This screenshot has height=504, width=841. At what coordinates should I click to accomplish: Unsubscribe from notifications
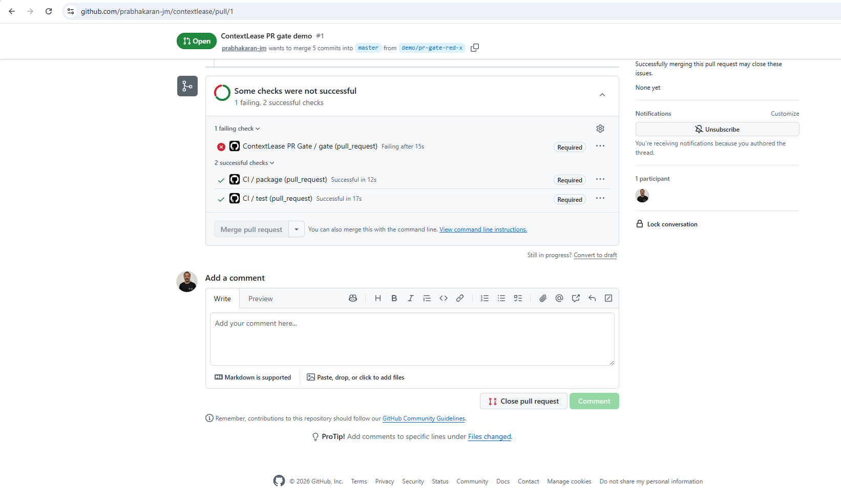point(717,129)
